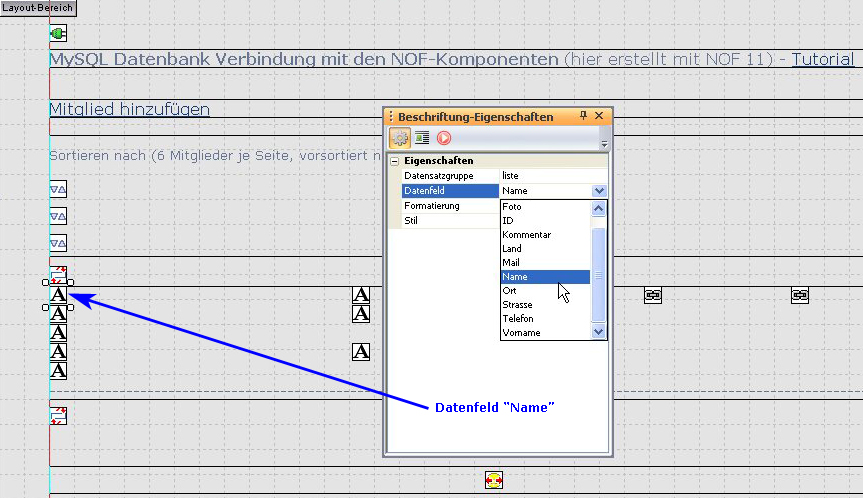Click the 'Mitglied hinzufügen' link
Screen dimensions: 863x498
click(129, 109)
